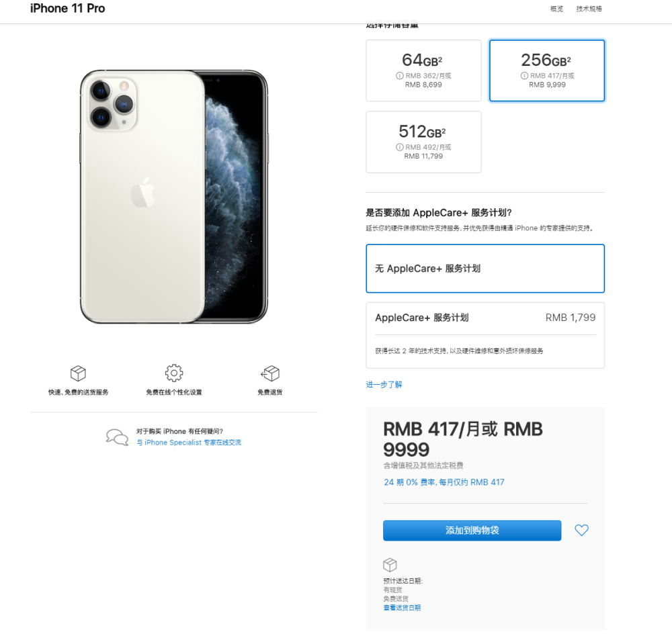The width and height of the screenshot is (672, 642).
Task: Click the delivery date box icon
Action: (390, 565)
